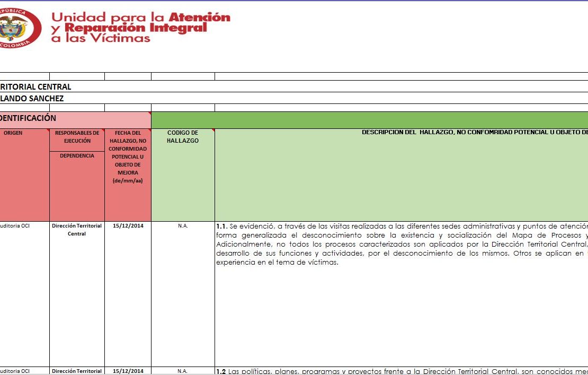This screenshot has width=588, height=375.
Task: Select finding 1.1 description text cell
Action: 402,294
